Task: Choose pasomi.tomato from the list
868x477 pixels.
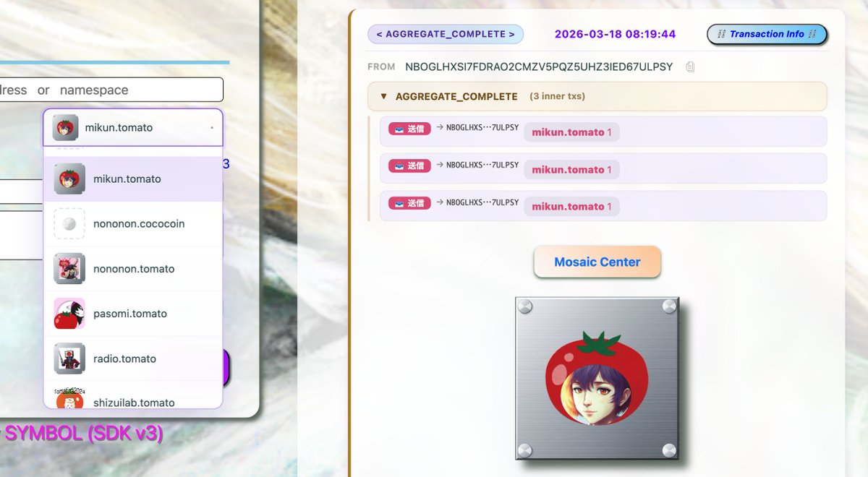Action: tap(133, 314)
